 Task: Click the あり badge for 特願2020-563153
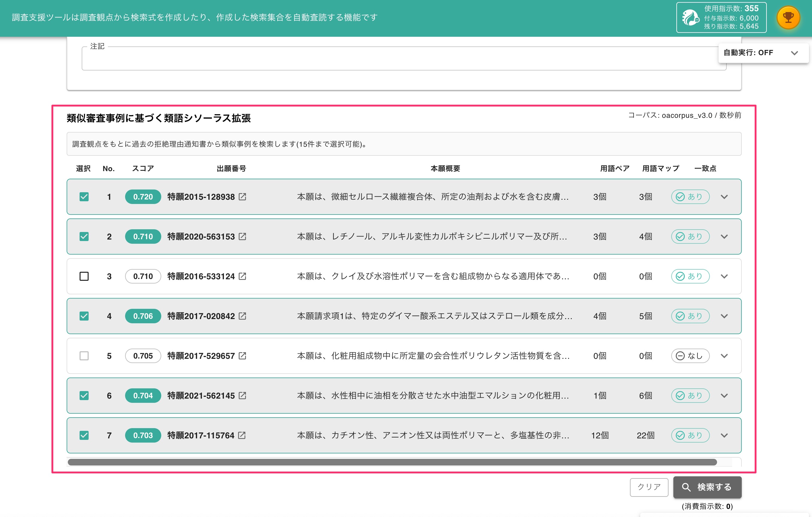pos(690,236)
